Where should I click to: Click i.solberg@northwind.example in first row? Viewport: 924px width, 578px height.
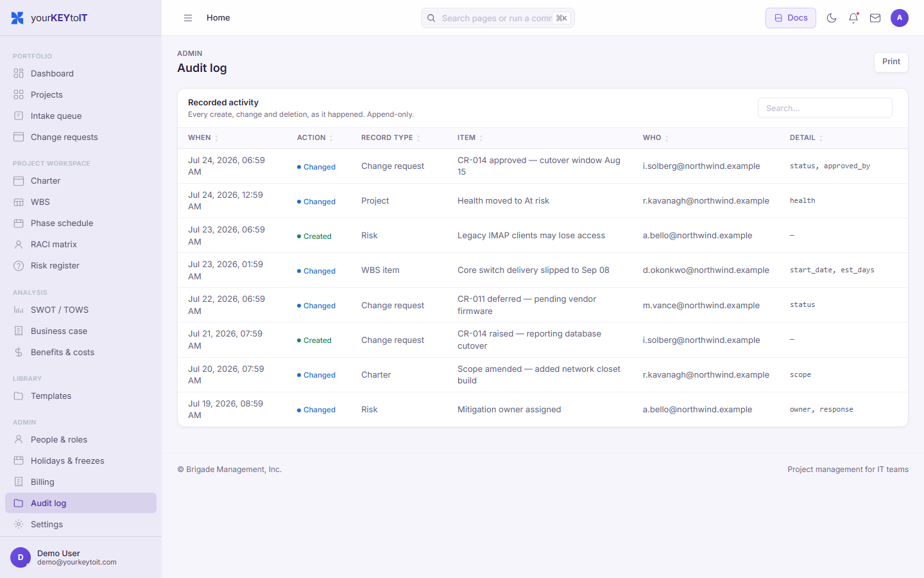pyautogui.click(x=701, y=166)
